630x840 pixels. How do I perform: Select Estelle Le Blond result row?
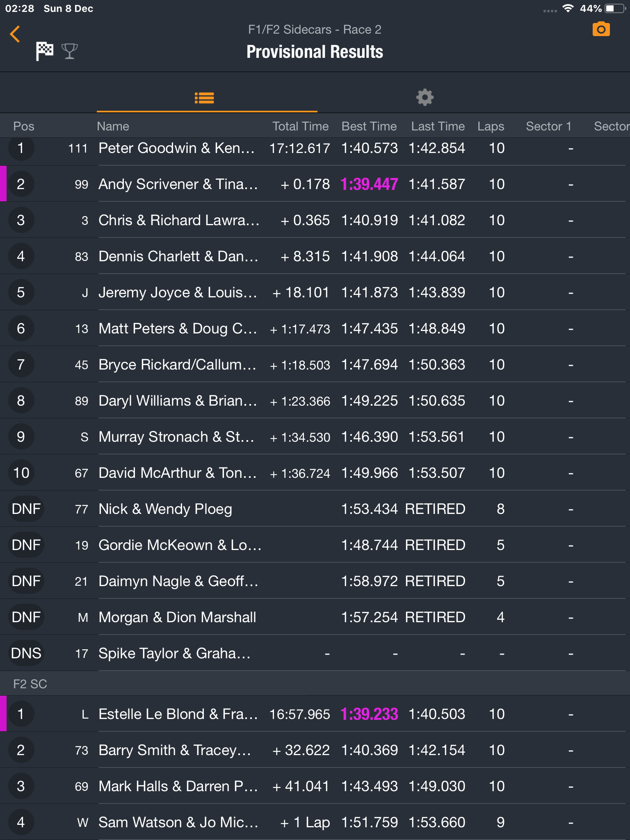pyautogui.click(x=315, y=714)
